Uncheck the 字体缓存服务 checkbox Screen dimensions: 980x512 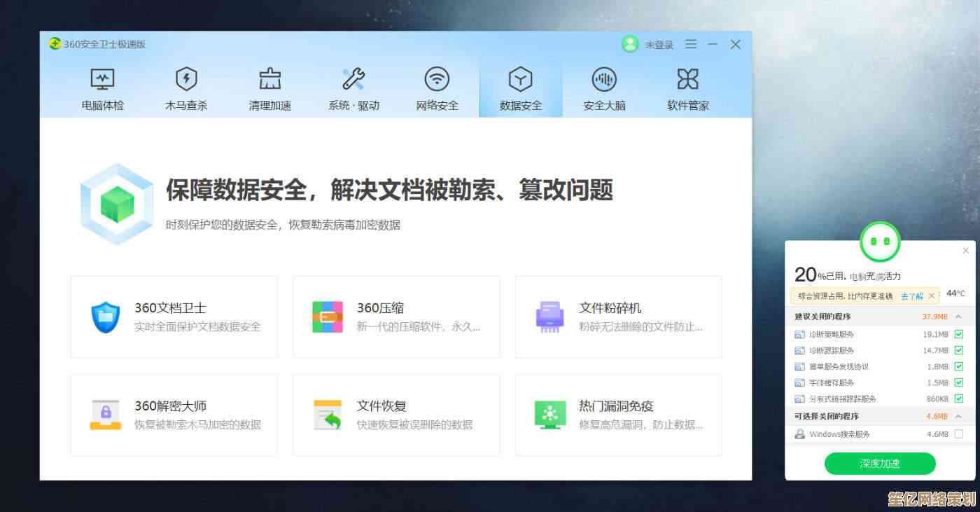tap(959, 382)
